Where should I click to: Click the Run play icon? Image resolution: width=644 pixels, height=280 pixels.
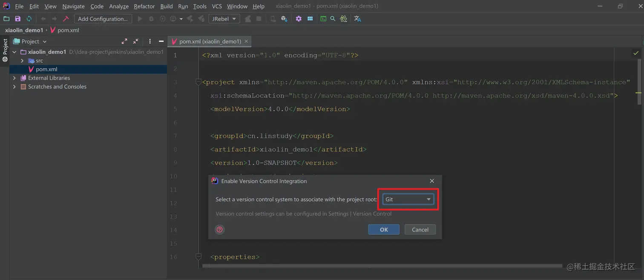click(140, 19)
